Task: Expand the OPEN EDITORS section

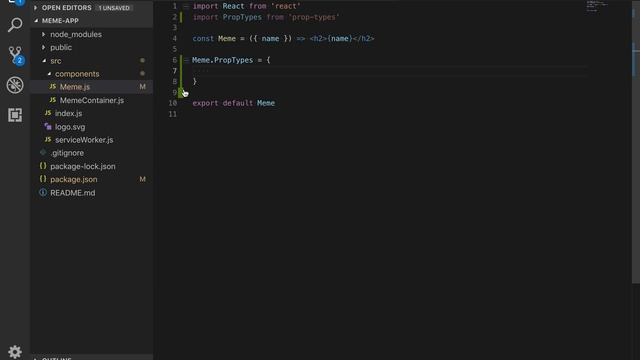Action: 36,7
